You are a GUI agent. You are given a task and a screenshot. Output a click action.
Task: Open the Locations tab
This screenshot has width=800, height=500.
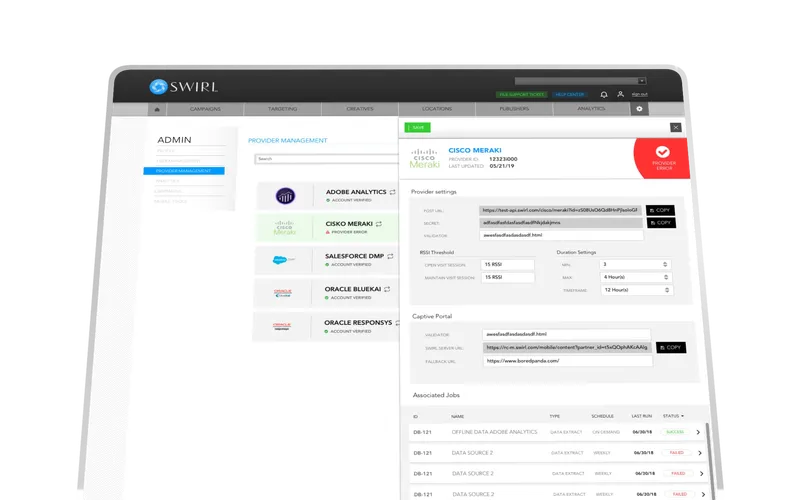[x=437, y=109]
